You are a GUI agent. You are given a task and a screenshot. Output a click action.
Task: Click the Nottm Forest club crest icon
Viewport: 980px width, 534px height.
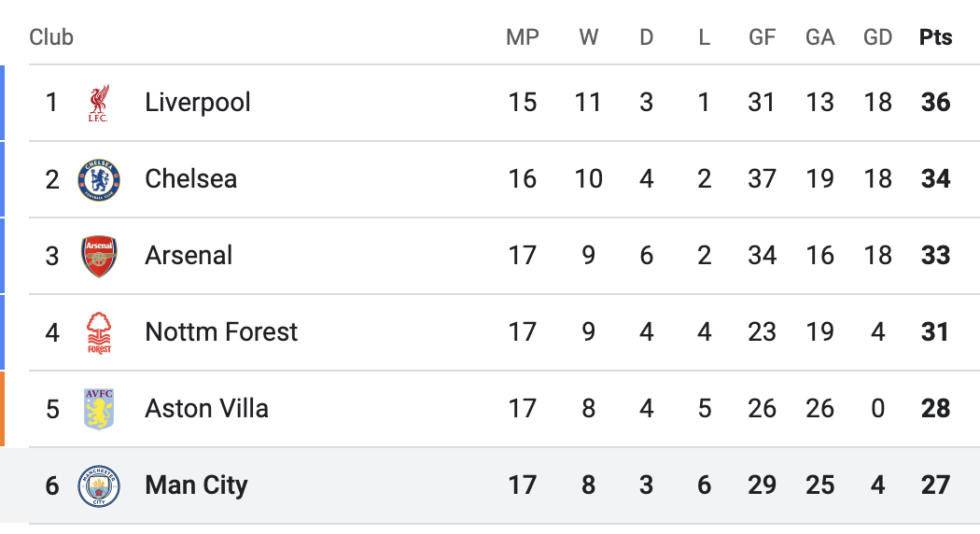click(98, 332)
